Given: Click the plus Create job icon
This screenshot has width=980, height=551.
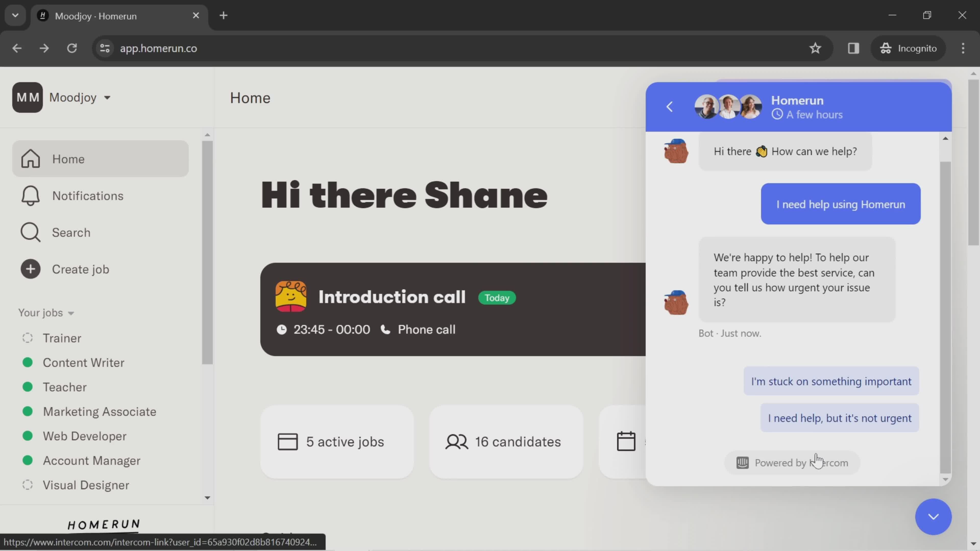Looking at the screenshot, I should coord(30,269).
